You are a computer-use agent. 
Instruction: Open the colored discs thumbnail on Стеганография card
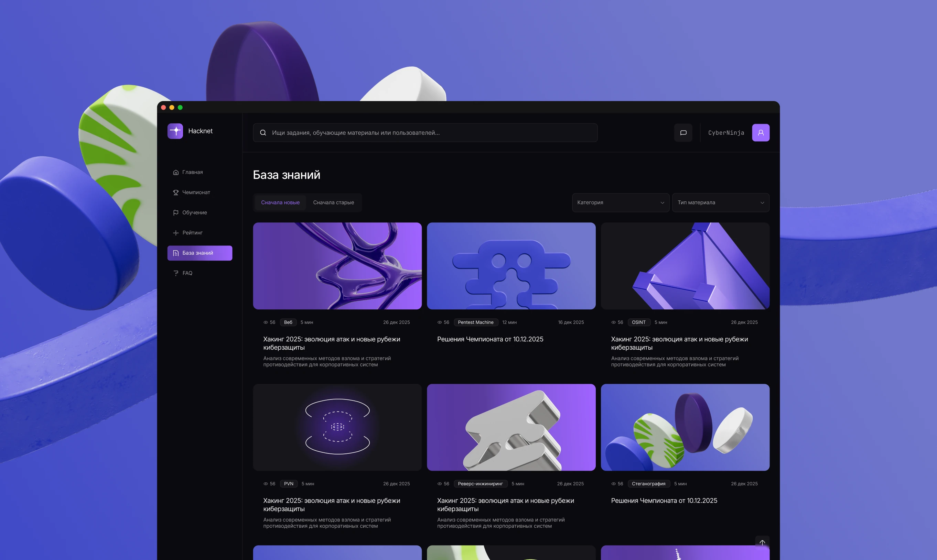click(x=685, y=428)
